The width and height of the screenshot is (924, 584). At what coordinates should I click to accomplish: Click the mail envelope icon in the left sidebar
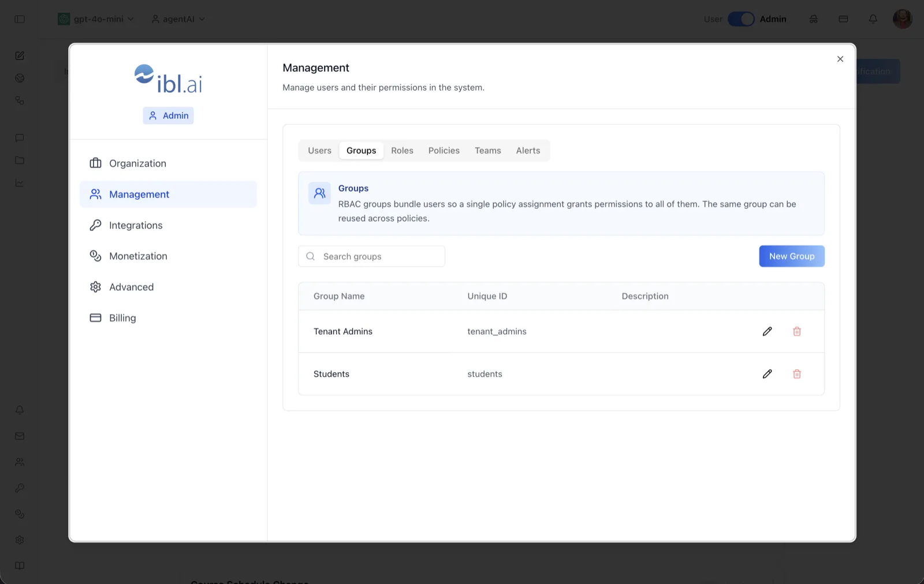(x=20, y=436)
